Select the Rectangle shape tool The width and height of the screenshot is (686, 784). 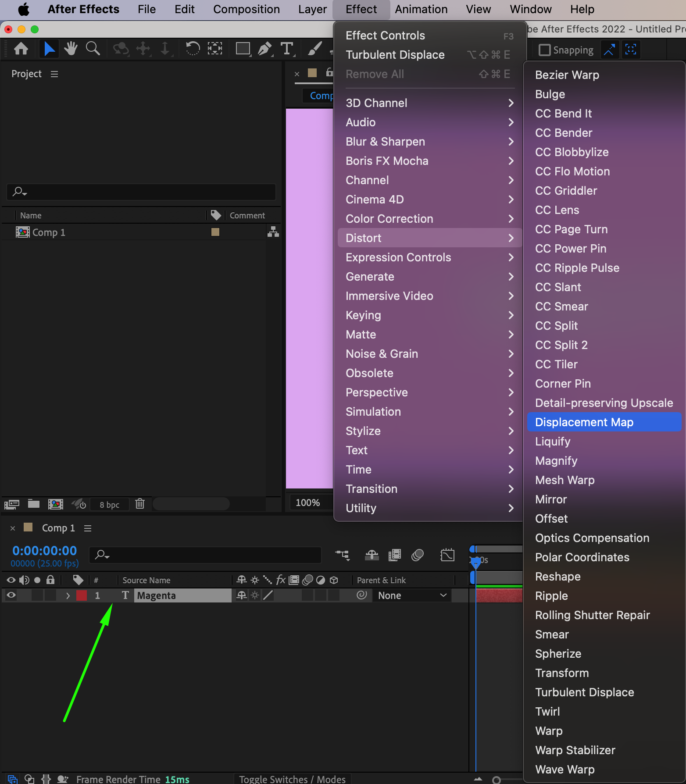coord(243,49)
